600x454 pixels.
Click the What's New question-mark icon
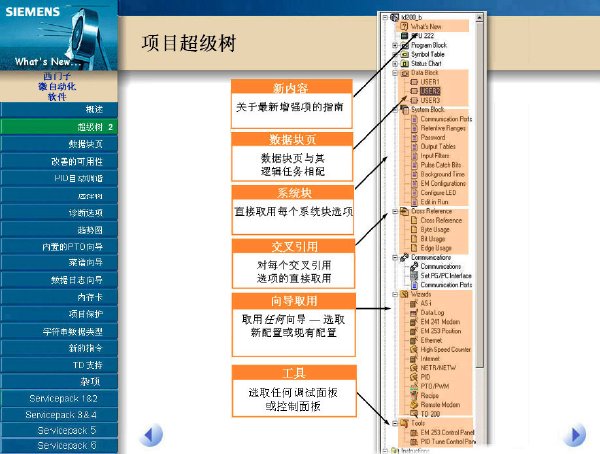coord(404,26)
